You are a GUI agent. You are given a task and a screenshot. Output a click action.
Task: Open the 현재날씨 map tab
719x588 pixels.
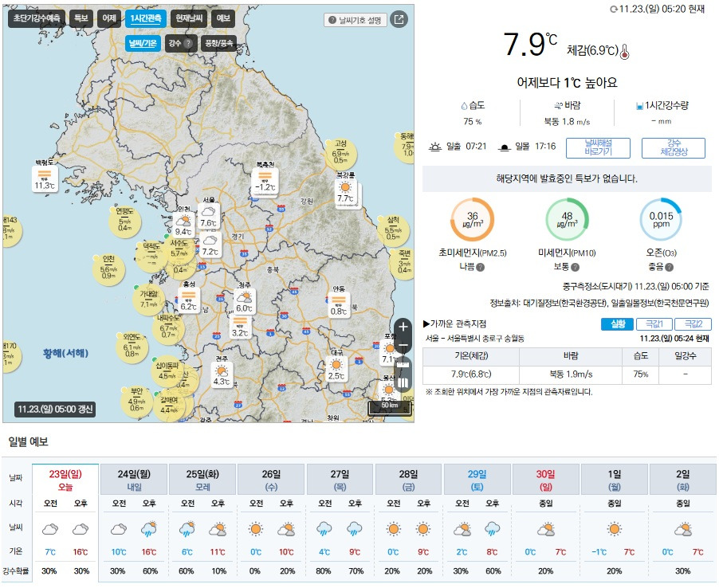point(190,18)
